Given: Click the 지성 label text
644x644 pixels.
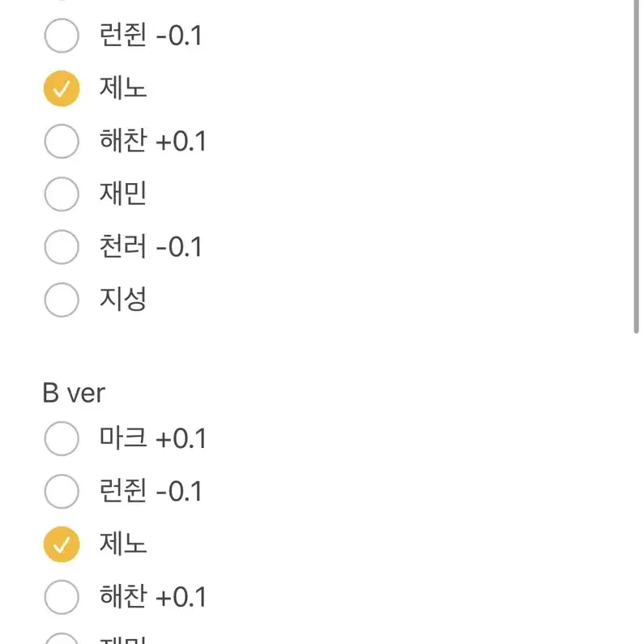Looking at the screenshot, I should pos(123,299).
